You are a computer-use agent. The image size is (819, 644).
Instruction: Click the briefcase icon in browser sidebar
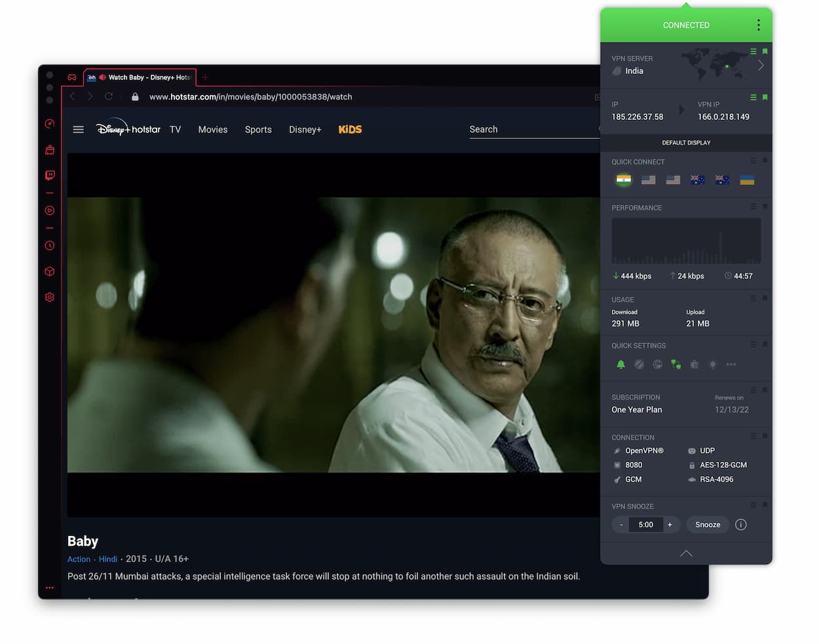pos(50,150)
